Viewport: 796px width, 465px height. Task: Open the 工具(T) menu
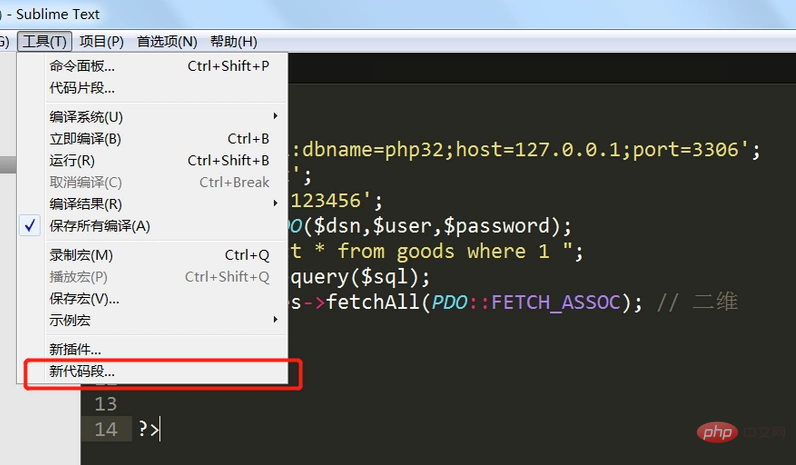coord(44,41)
